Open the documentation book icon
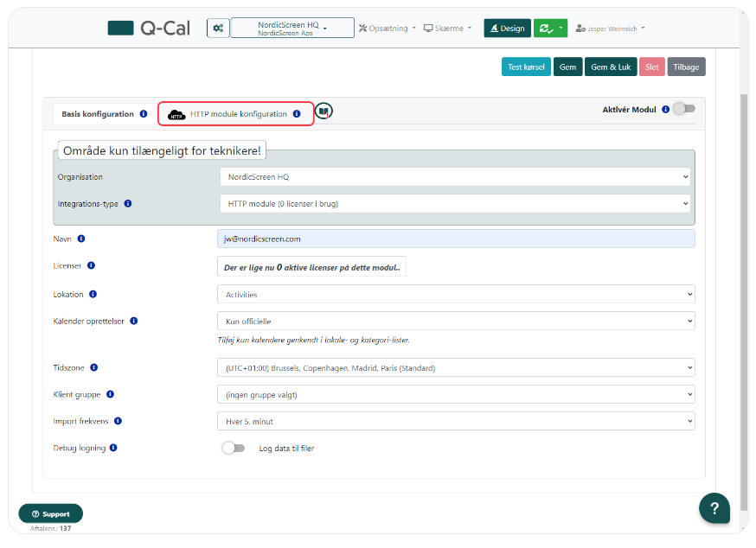Screen dimensions: 756x548 point(324,112)
